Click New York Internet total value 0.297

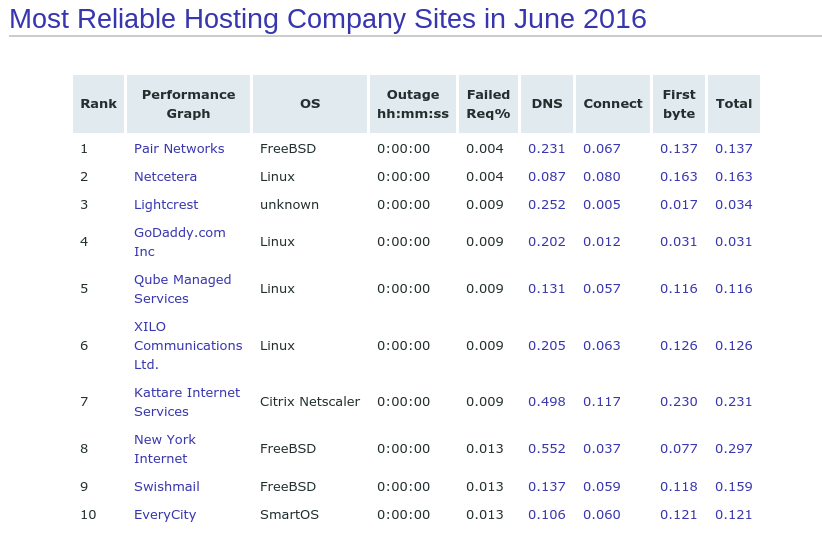pos(733,449)
